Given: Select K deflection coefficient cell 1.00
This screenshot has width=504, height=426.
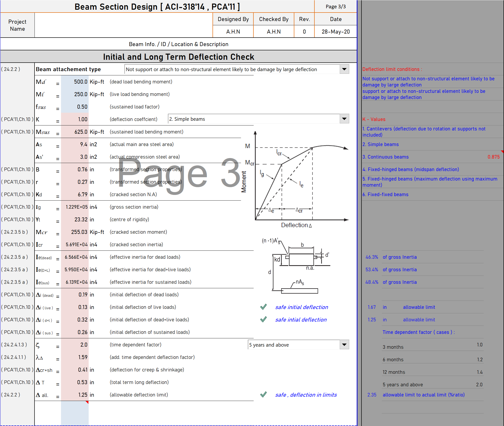Looking at the screenshot, I should (75, 119).
